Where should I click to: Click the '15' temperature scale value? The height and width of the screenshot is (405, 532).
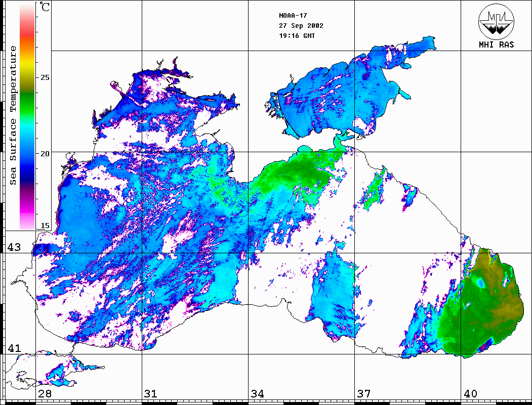[x=45, y=226]
